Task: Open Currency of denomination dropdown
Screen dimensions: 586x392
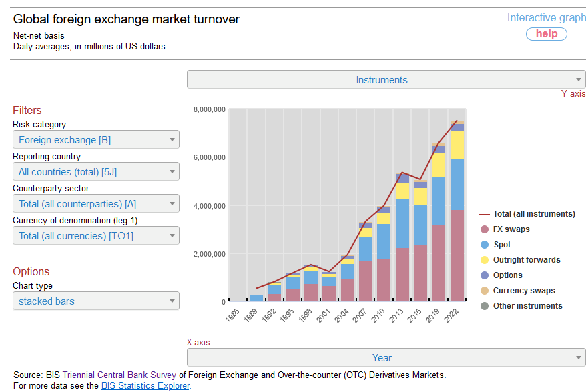Action: coord(96,236)
